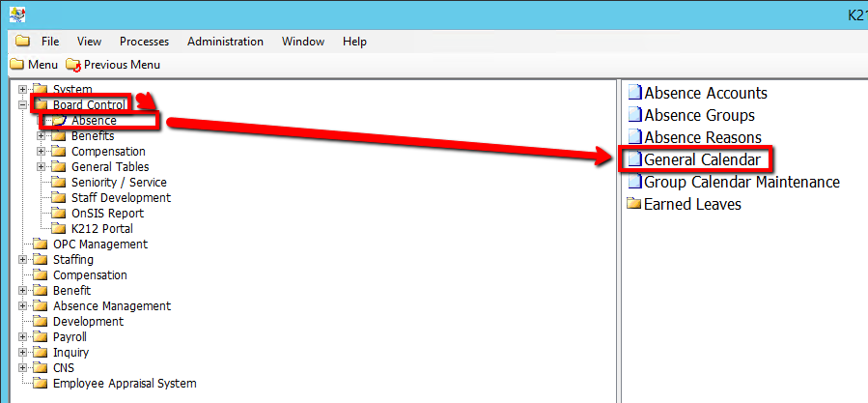Select Staff Development in the tree
Screen dimensions: 868x403
121,198
